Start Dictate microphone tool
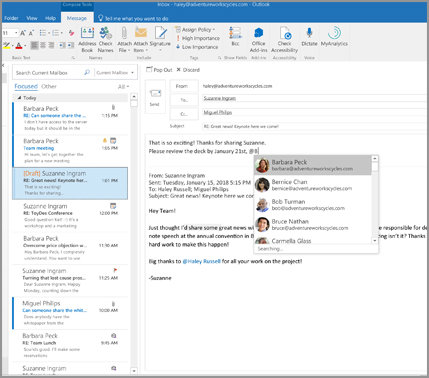This screenshot has width=429, height=378. point(309,37)
